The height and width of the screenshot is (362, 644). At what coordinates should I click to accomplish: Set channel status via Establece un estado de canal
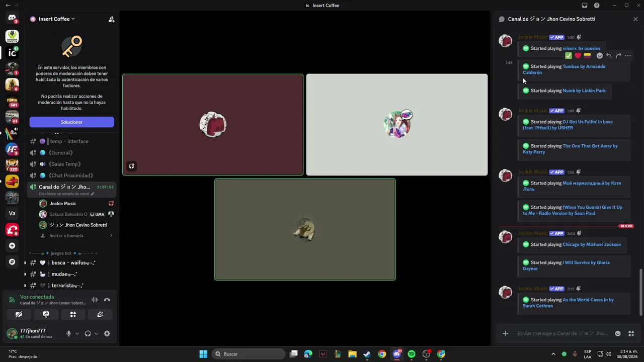click(66, 194)
